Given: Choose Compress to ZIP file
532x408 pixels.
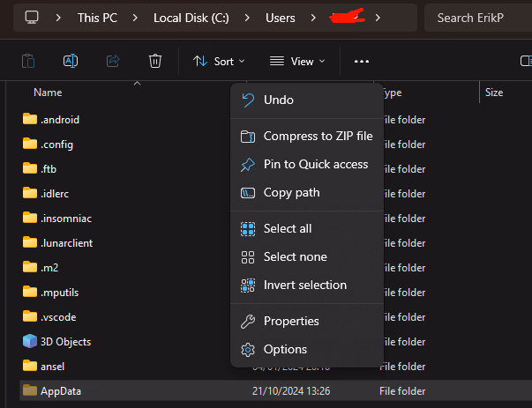Looking at the screenshot, I should pos(317,136).
